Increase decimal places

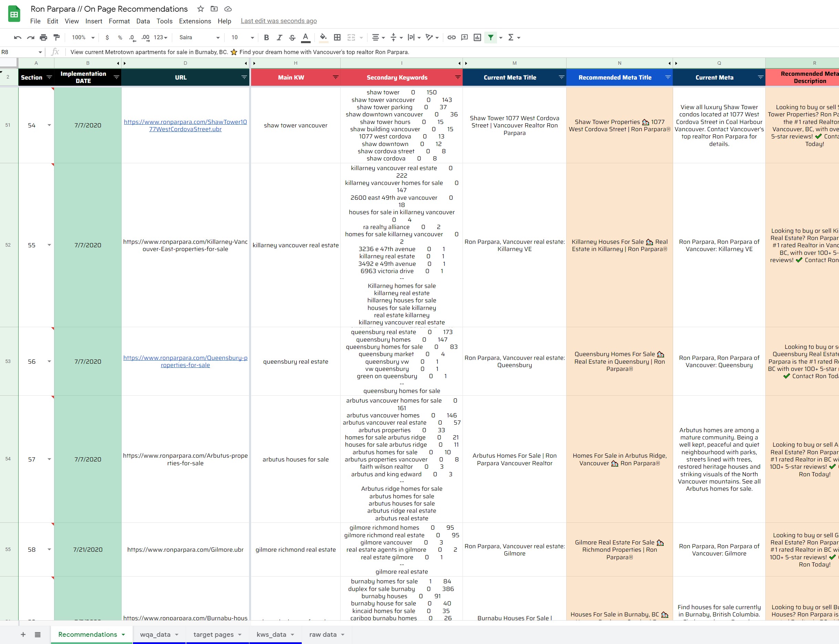click(x=145, y=37)
